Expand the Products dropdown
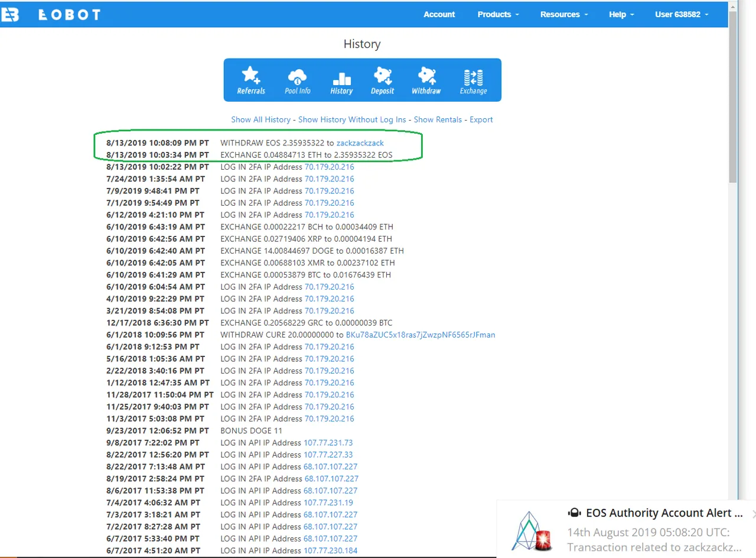This screenshot has width=756, height=558. pos(498,14)
